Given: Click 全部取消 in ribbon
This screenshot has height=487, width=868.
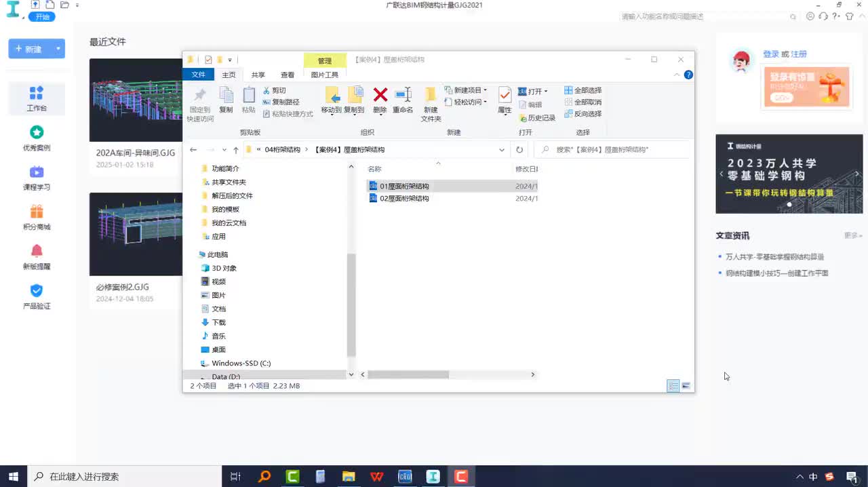Looking at the screenshot, I should pyautogui.click(x=583, y=102).
